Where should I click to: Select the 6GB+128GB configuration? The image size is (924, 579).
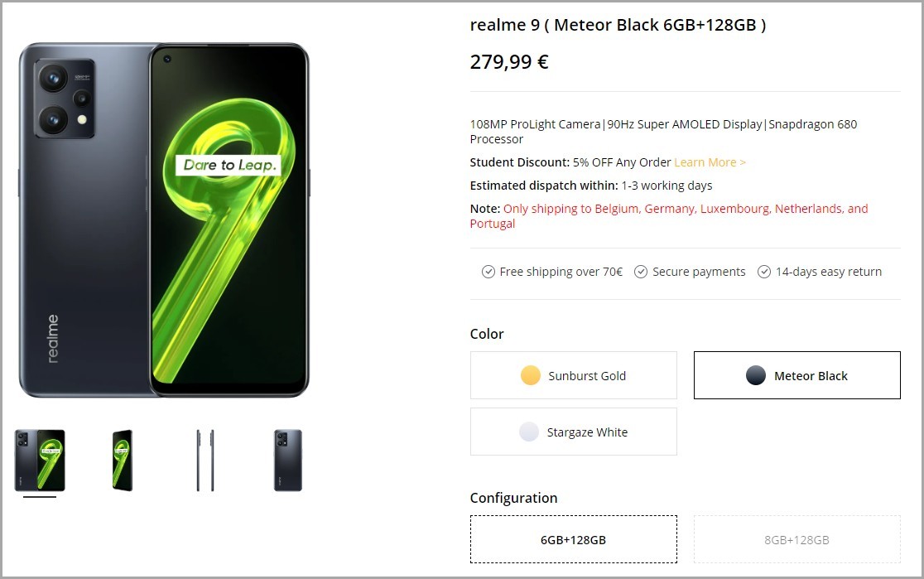click(x=574, y=539)
